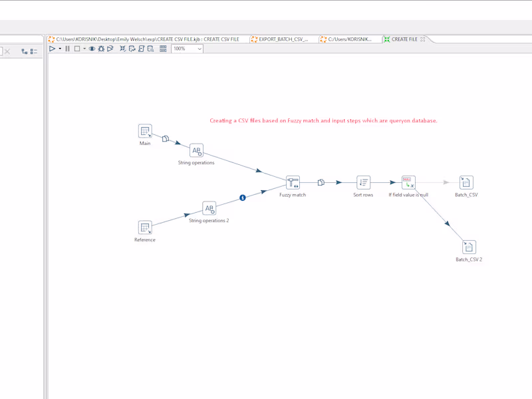The height and width of the screenshot is (399, 532).
Task: Click the info badge on the Fuzzy match hop
Action: pyautogui.click(x=241, y=197)
